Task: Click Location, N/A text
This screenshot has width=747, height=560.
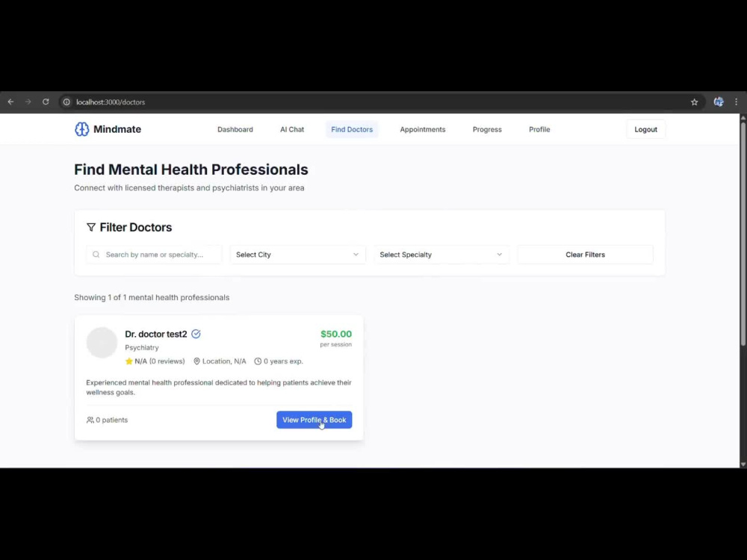Action: point(224,361)
